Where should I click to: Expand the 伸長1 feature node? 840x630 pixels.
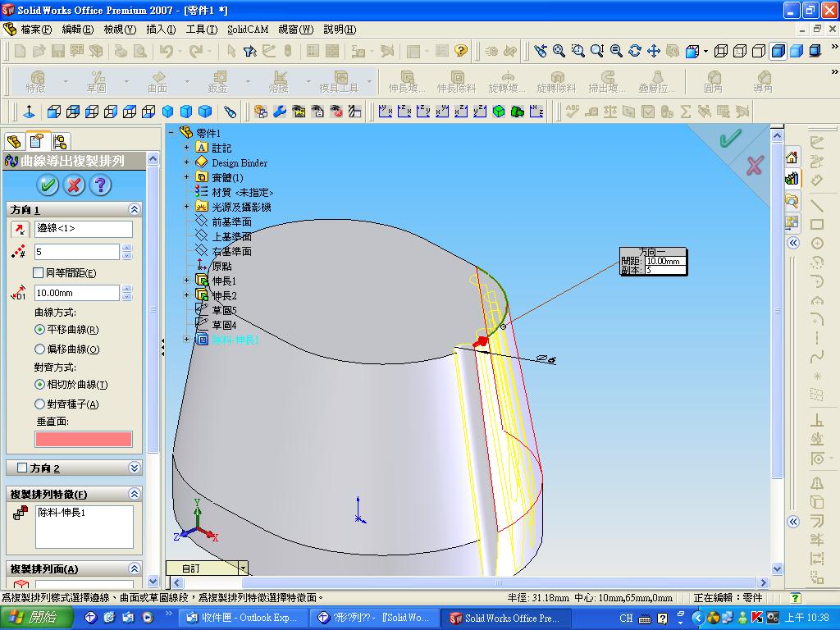tap(186, 281)
